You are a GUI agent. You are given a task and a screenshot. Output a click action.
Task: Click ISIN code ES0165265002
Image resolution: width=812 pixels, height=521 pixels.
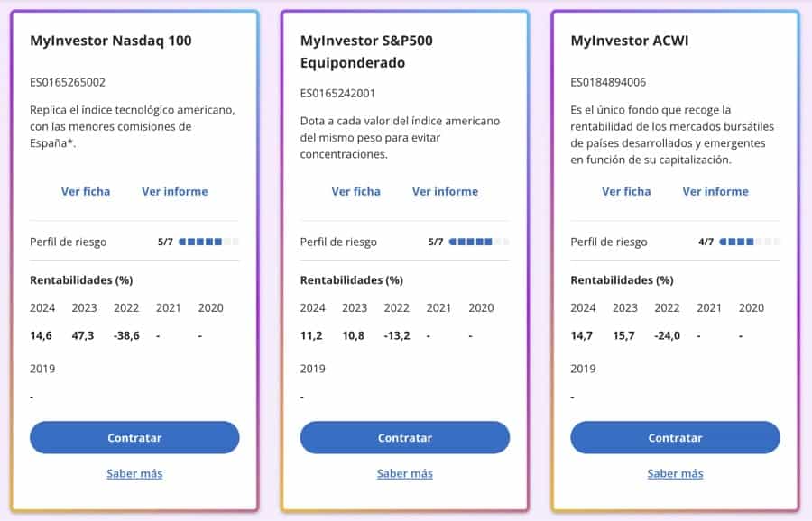(68, 82)
